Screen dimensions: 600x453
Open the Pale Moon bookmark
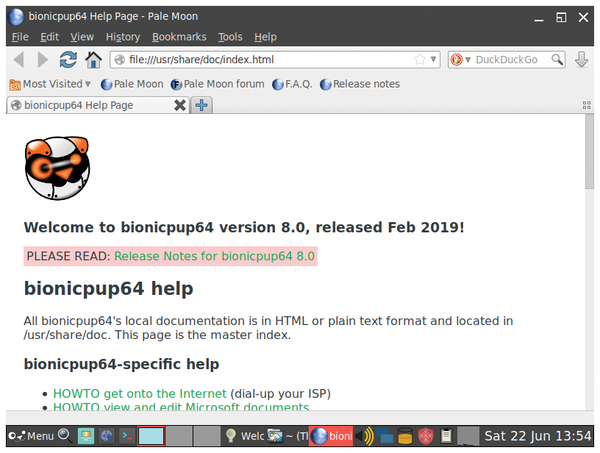click(x=132, y=84)
